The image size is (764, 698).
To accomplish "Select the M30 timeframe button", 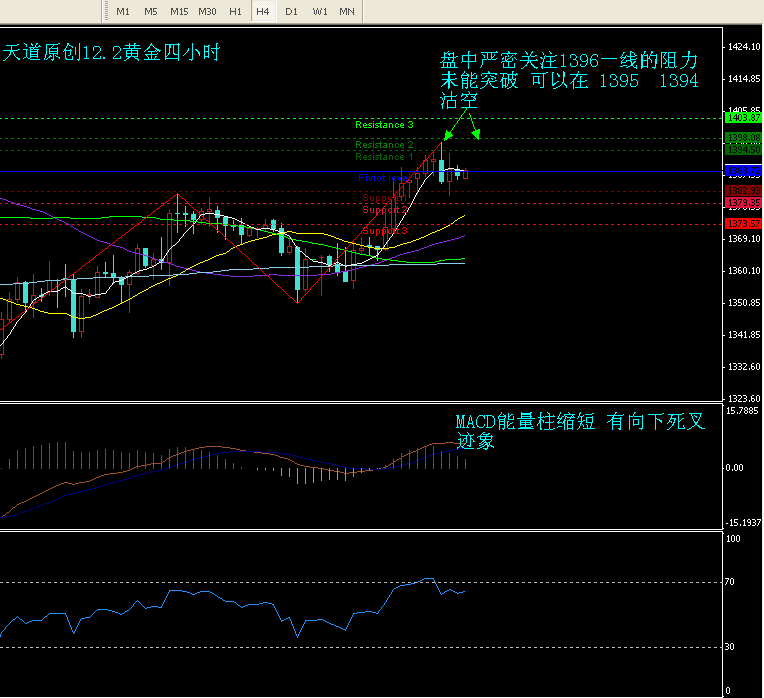I will click(207, 11).
